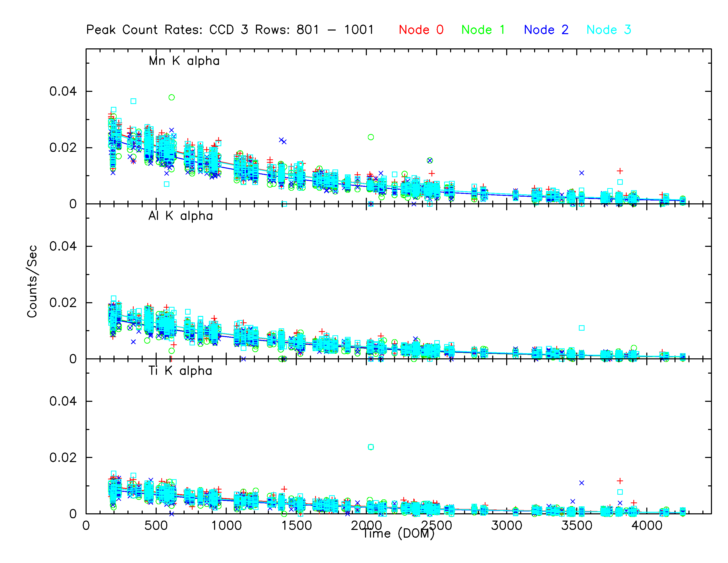Click the Mn K alpha panel title
Screen dimensions: 728x563
(184, 61)
